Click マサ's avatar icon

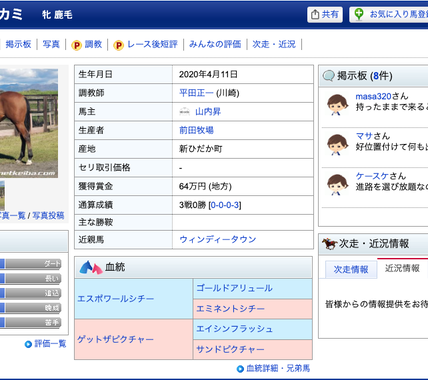337,144
